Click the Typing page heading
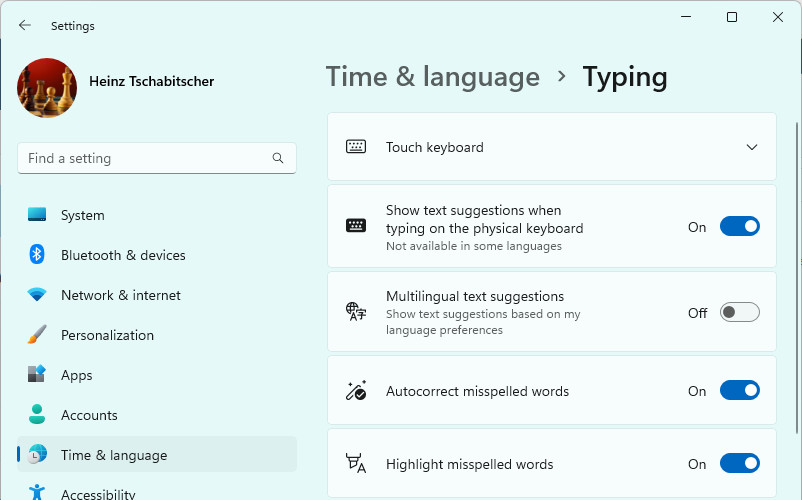Screen dimensions: 802x500 pos(625,78)
